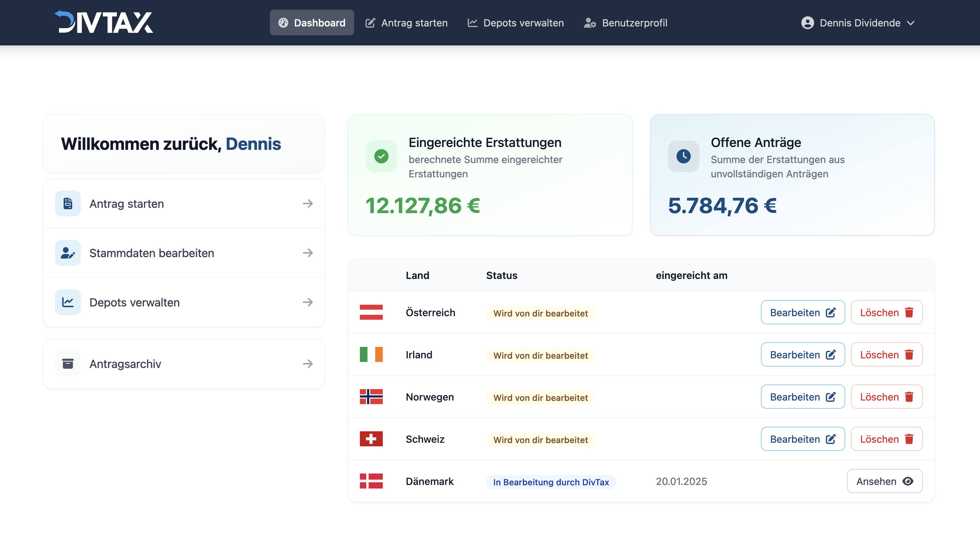Viewport: 980px width, 535px height.
Task: Click the In Bearbeitung durch DivTax badge
Action: point(551,482)
